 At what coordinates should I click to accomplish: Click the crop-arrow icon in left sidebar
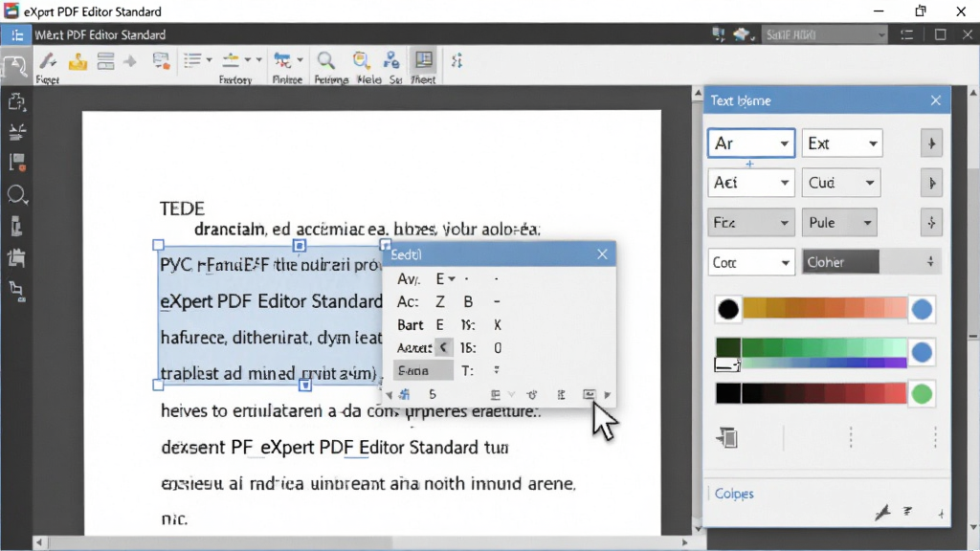pyautogui.click(x=17, y=290)
